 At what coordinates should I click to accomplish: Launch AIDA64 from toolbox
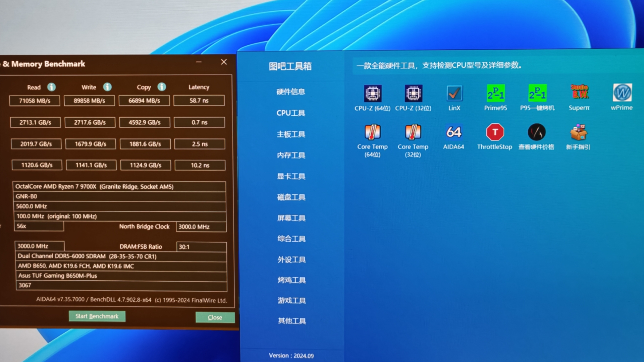coord(454,137)
